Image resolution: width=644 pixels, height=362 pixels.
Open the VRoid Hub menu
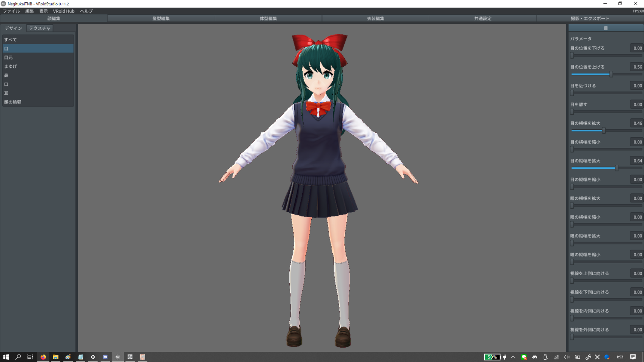pyautogui.click(x=63, y=11)
